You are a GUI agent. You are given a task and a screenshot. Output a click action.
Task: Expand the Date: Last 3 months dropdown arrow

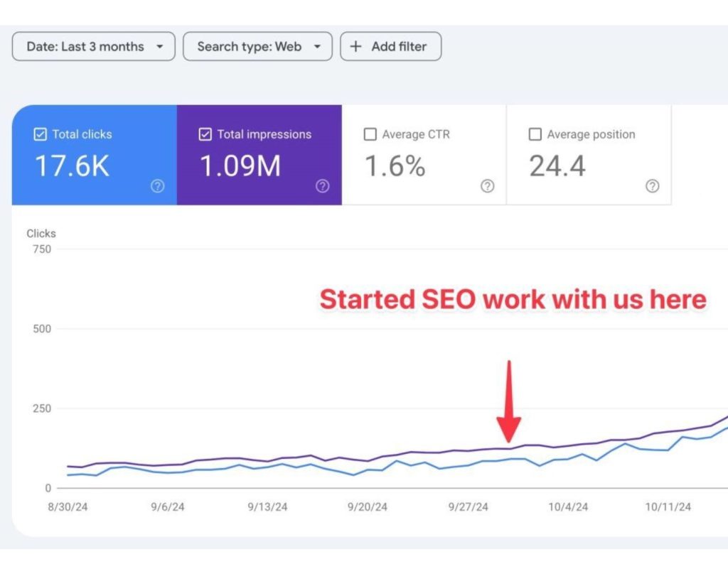pyautogui.click(x=160, y=47)
